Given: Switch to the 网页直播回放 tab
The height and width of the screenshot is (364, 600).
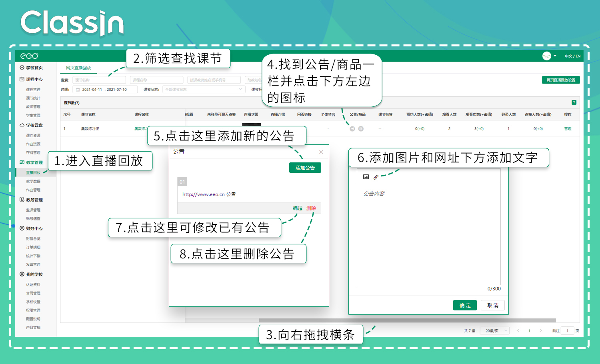Looking at the screenshot, I should [x=79, y=68].
